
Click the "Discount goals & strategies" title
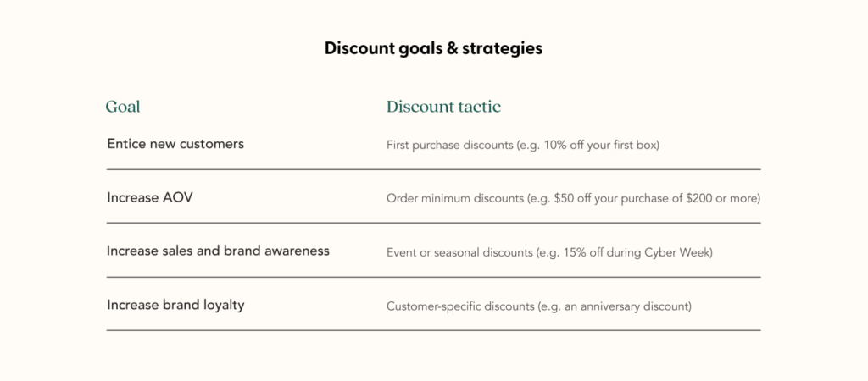[433, 48]
